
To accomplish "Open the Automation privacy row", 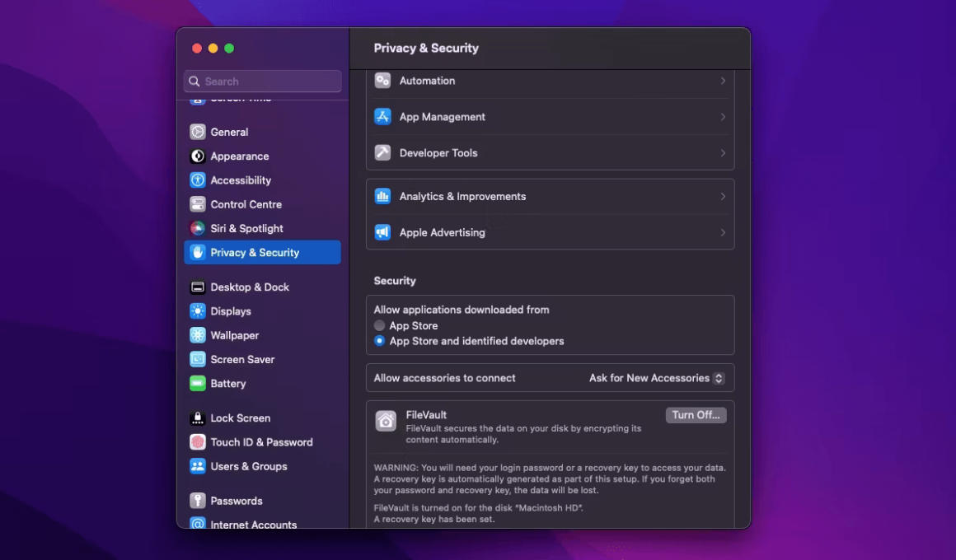I will (x=550, y=81).
